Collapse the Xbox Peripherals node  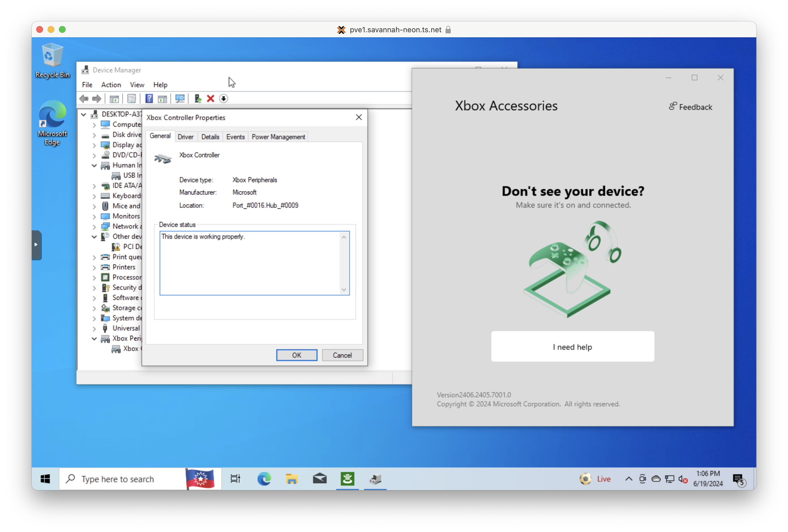94,339
